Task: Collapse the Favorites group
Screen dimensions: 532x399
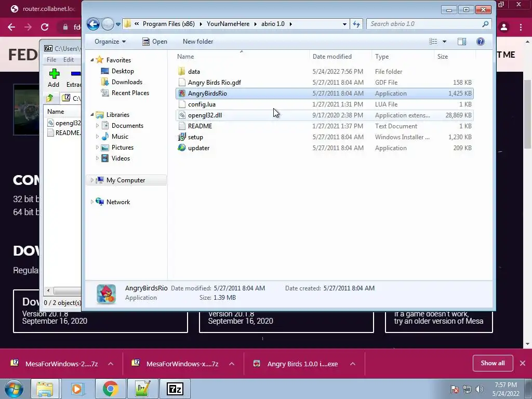Action: click(x=92, y=60)
